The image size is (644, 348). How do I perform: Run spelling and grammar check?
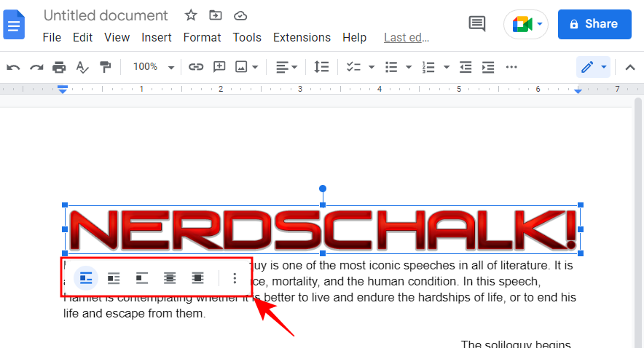tap(82, 67)
